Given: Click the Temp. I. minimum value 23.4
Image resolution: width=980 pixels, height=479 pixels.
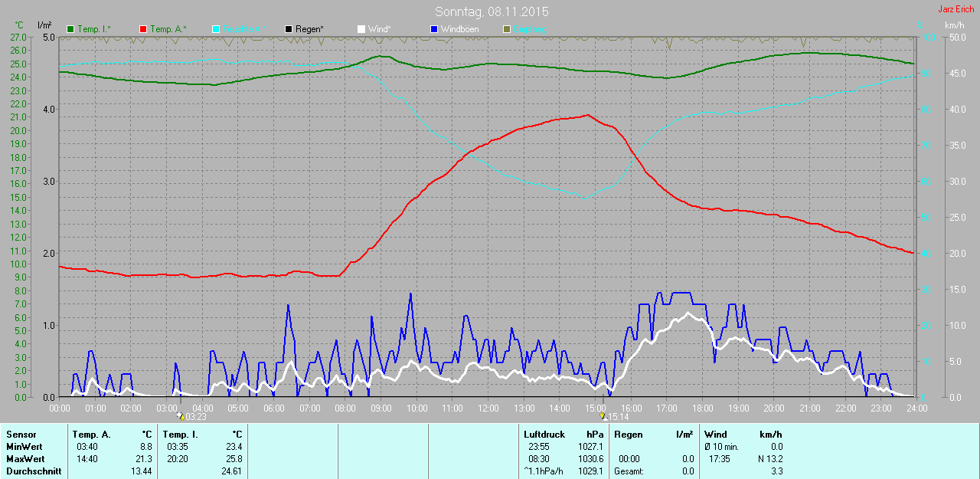Looking at the screenshot, I should (x=233, y=447).
